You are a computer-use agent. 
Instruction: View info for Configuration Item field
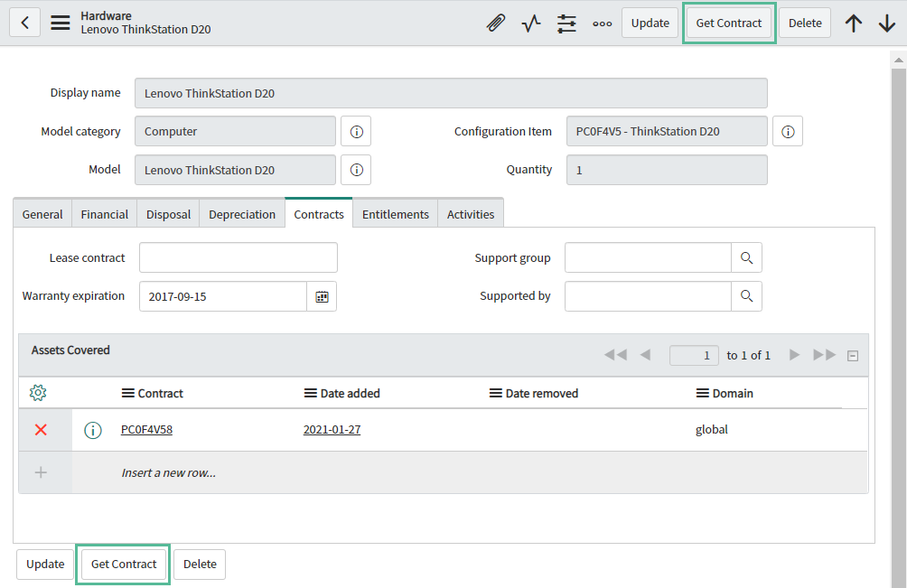788,131
